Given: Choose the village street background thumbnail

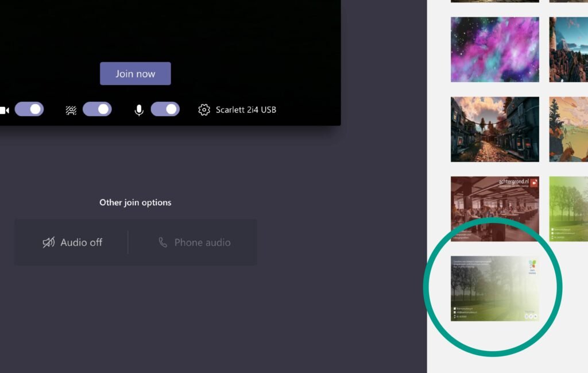Looking at the screenshot, I should [x=494, y=129].
